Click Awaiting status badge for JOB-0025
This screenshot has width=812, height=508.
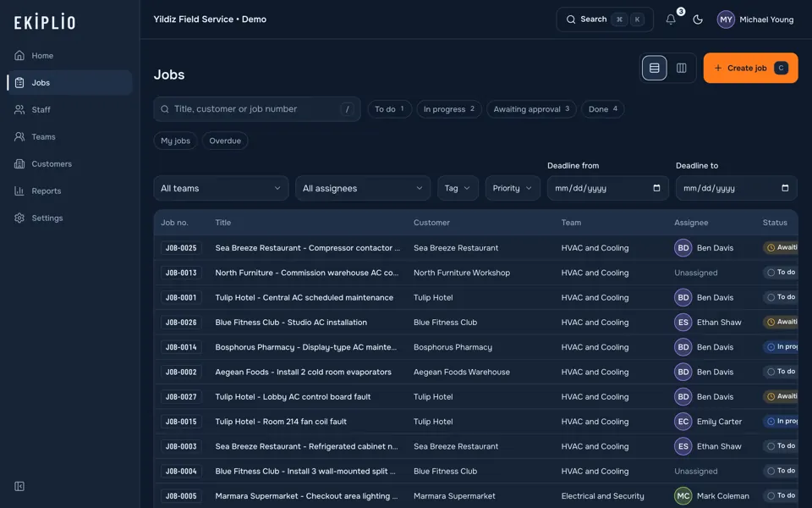[x=781, y=248]
